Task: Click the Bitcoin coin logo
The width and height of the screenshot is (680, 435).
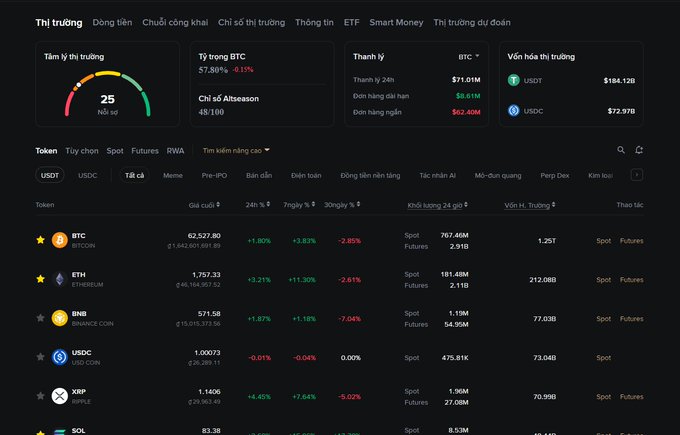Action: [x=60, y=240]
